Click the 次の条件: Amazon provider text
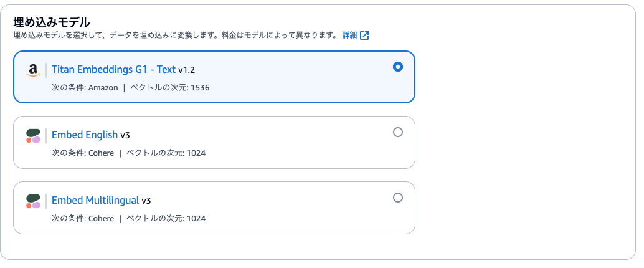The image size is (644, 268). (85, 87)
